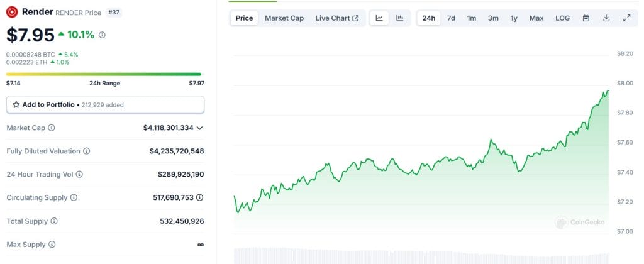644x264 pixels.
Task: Click the Add to Portfolio button
Action: click(105, 105)
